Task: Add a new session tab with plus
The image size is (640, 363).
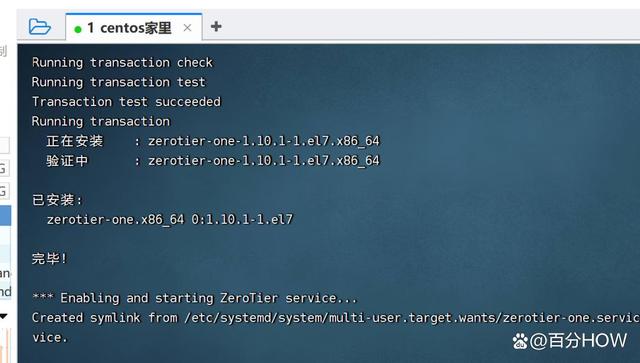Action: [216, 27]
